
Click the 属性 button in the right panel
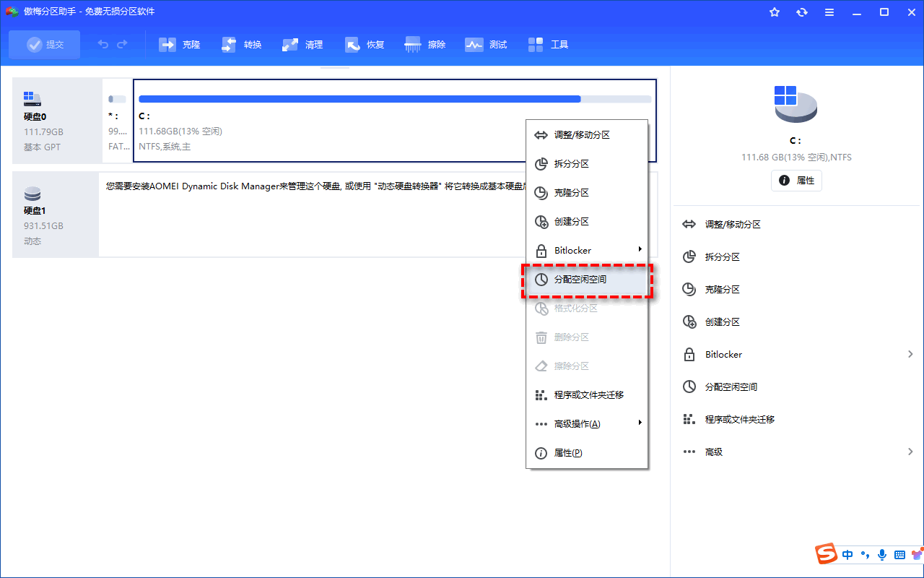click(796, 181)
